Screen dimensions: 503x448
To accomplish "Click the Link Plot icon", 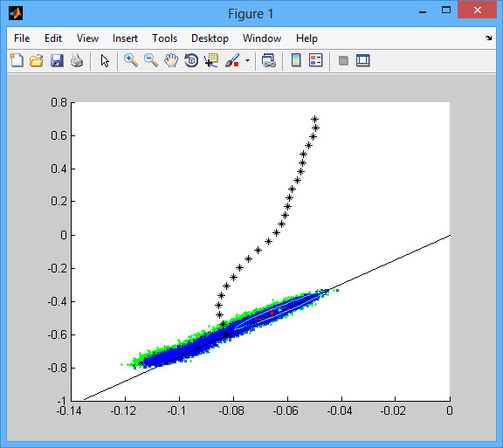I will (268, 60).
